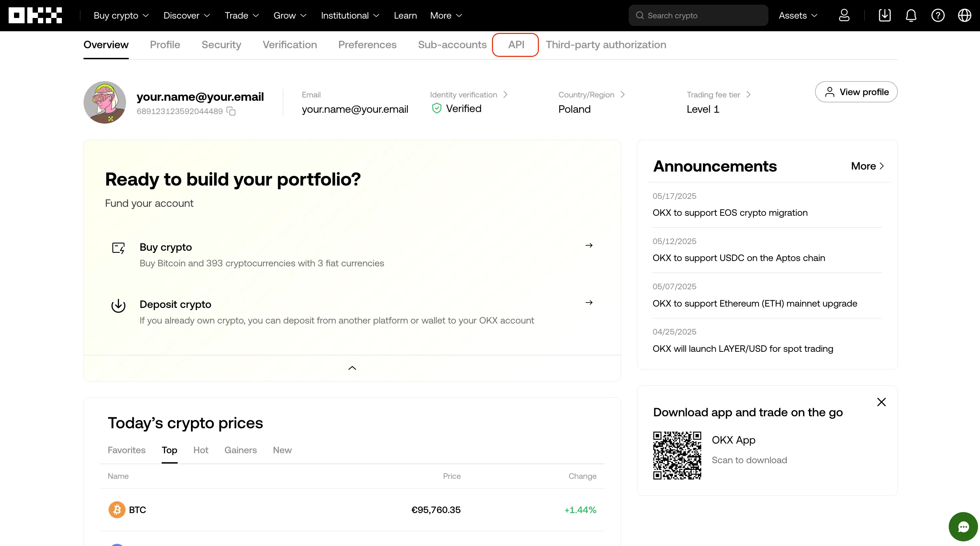The width and height of the screenshot is (980, 546).
Task: Open the EOS crypto migration announcement
Action: click(x=730, y=212)
